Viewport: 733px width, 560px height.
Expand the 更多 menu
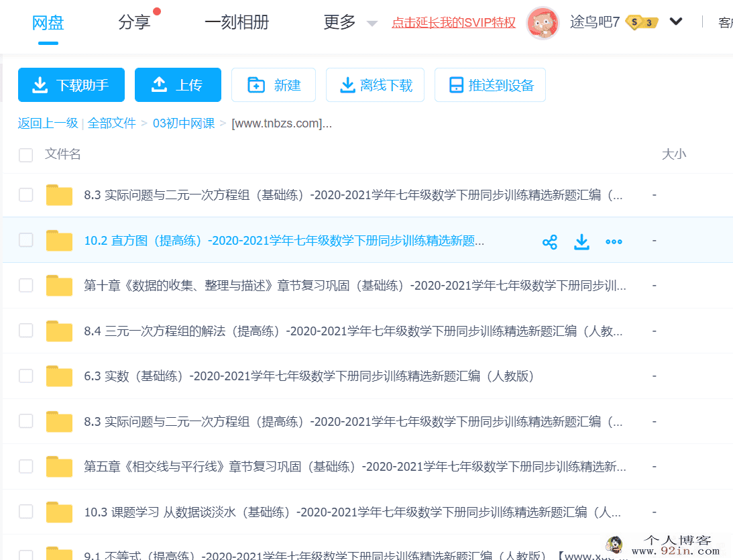coord(350,22)
